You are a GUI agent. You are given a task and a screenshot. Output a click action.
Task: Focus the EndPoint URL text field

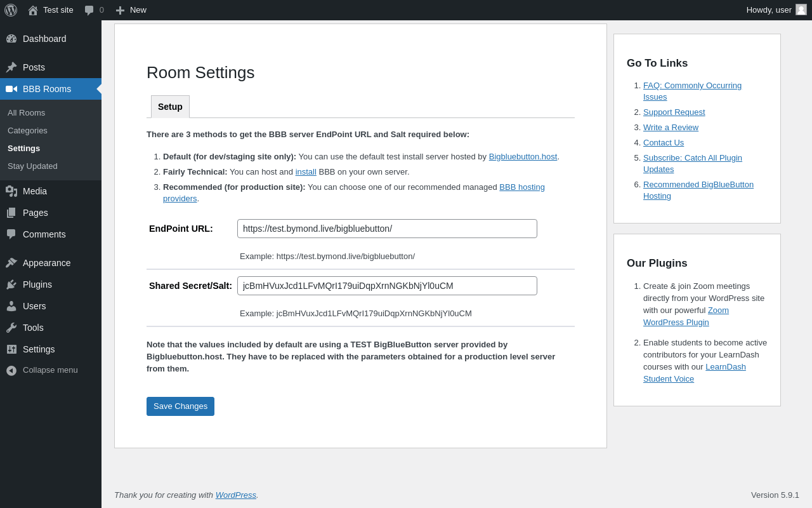387,229
